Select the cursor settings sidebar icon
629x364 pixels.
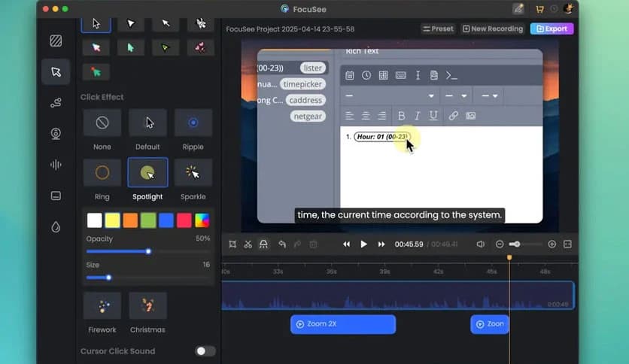tap(56, 71)
